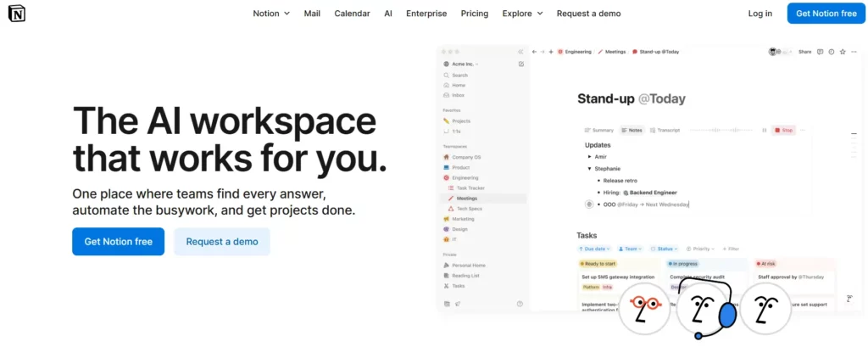Pause the meeting recording
Screen dimensions: 868x347
pos(764,131)
